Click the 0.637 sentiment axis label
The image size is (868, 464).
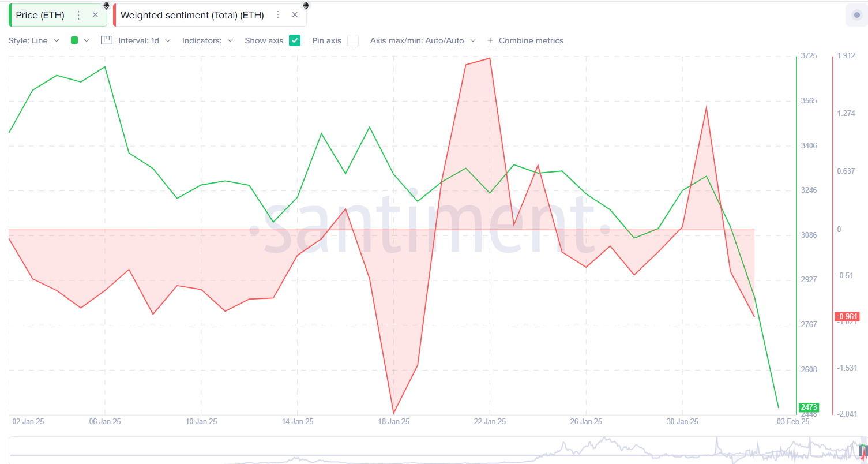(846, 171)
